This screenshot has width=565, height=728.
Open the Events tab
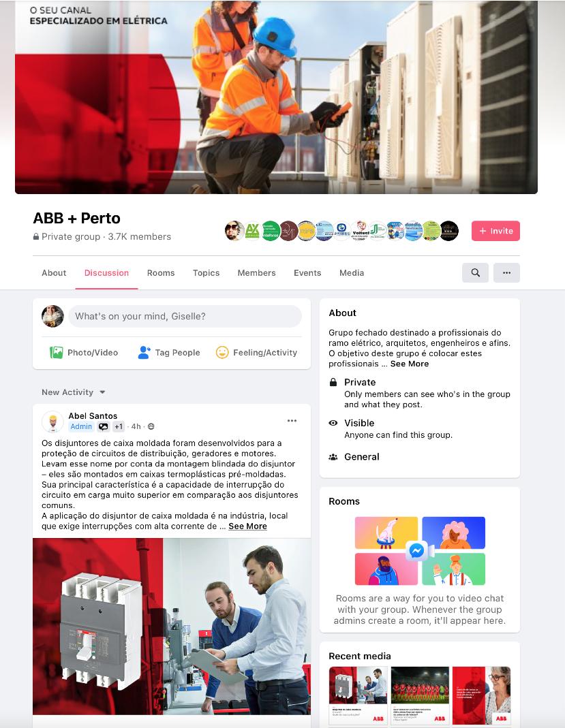tap(307, 273)
